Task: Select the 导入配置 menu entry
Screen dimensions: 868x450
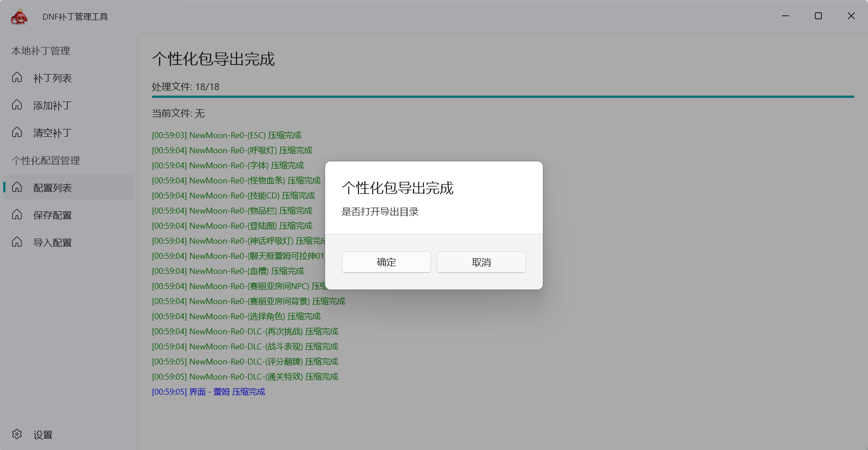Action: pos(52,242)
